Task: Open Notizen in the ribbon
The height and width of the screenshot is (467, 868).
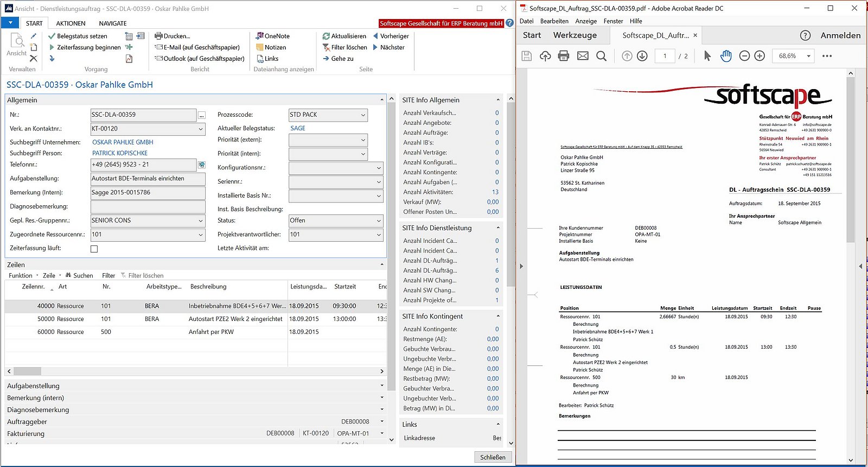Action: tap(271, 47)
